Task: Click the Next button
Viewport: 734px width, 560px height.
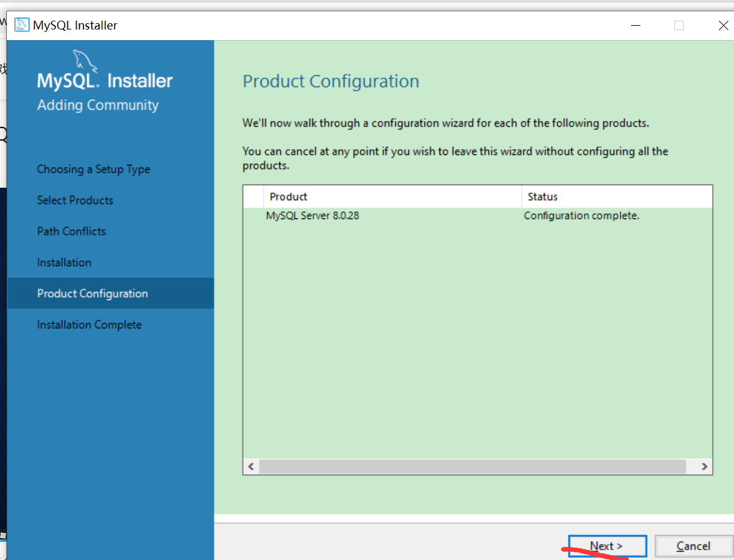Action: coord(608,546)
